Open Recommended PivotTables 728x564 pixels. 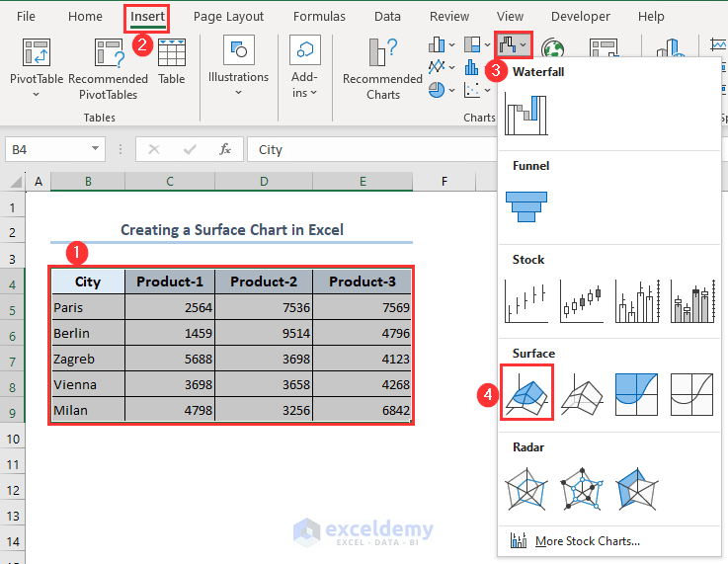pos(109,69)
